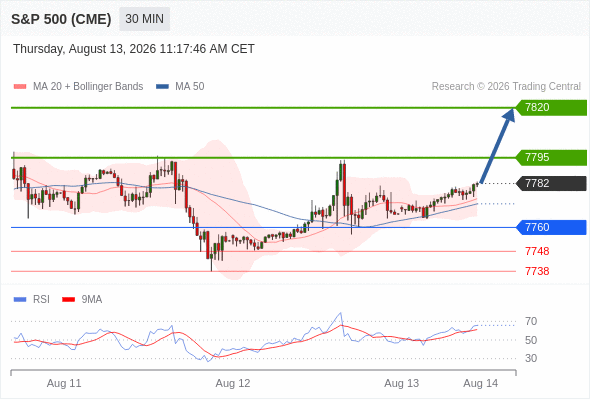Select the 7782 black price label
The width and height of the screenshot is (590, 400).
(551, 184)
